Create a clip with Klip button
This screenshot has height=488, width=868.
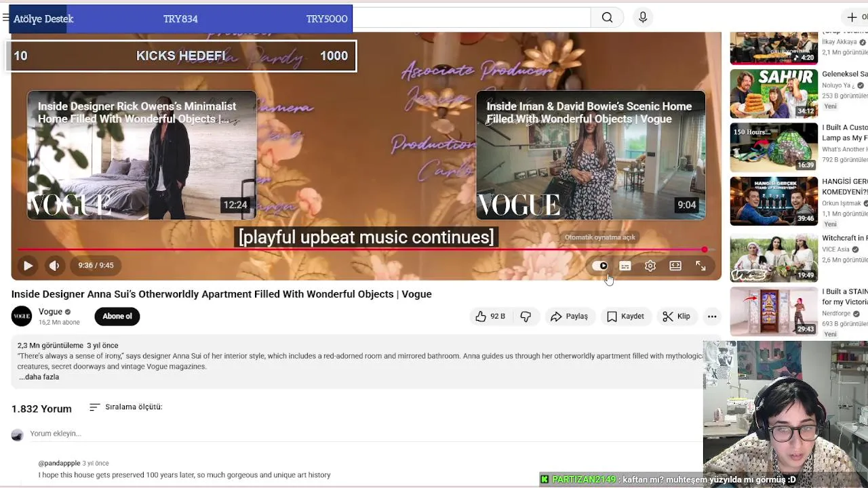[676, 317]
